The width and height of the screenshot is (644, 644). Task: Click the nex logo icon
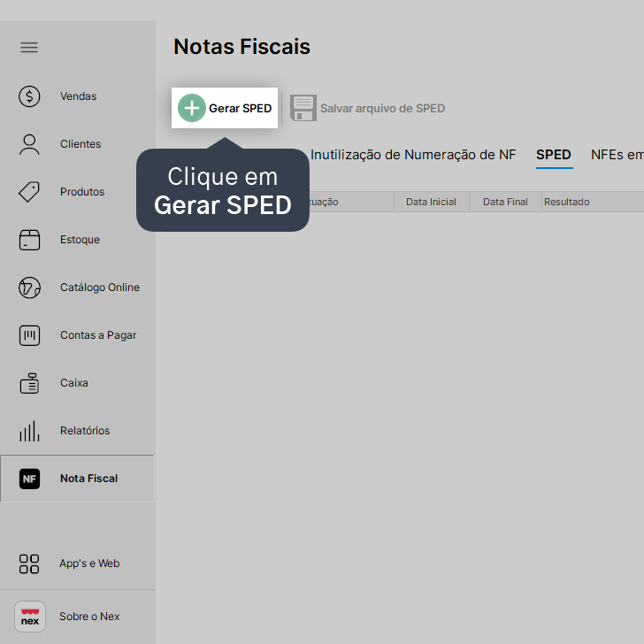[30, 617]
